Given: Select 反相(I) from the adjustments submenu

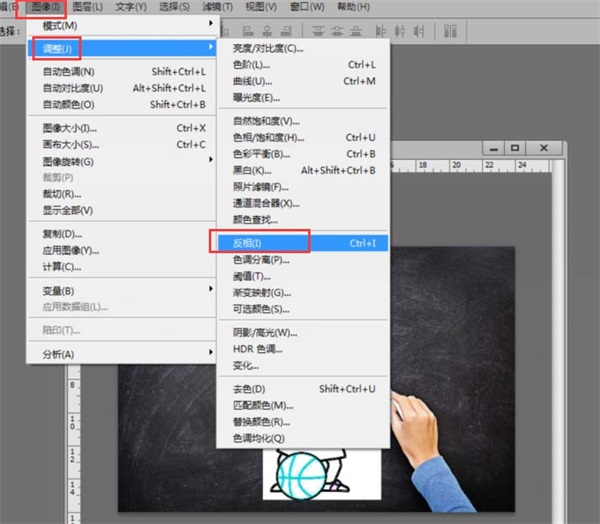Looking at the screenshot, I should 303,243.
